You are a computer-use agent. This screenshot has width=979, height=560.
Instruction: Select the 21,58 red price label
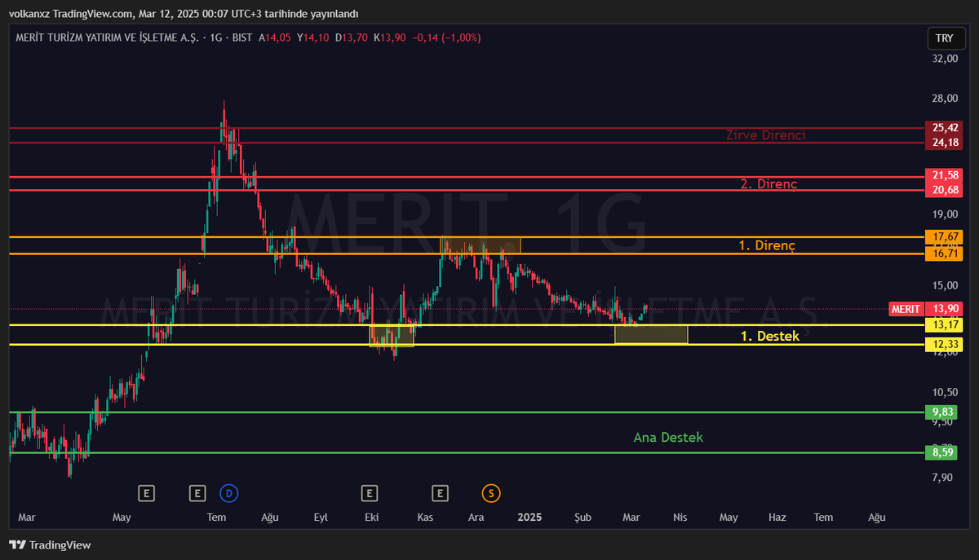(x=945, y=175)
